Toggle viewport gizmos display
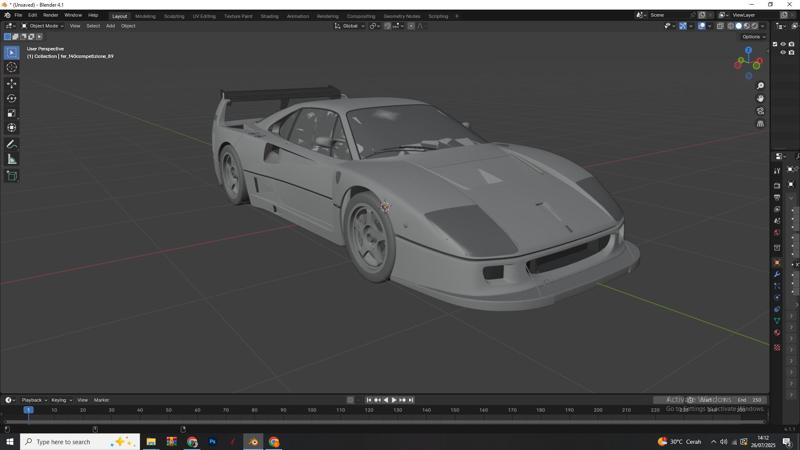 pyautogui.click(x=683, y=26)
